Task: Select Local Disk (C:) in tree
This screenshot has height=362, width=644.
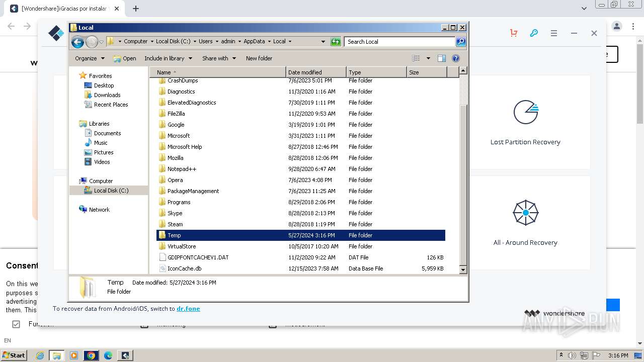Action: point(111,191)
